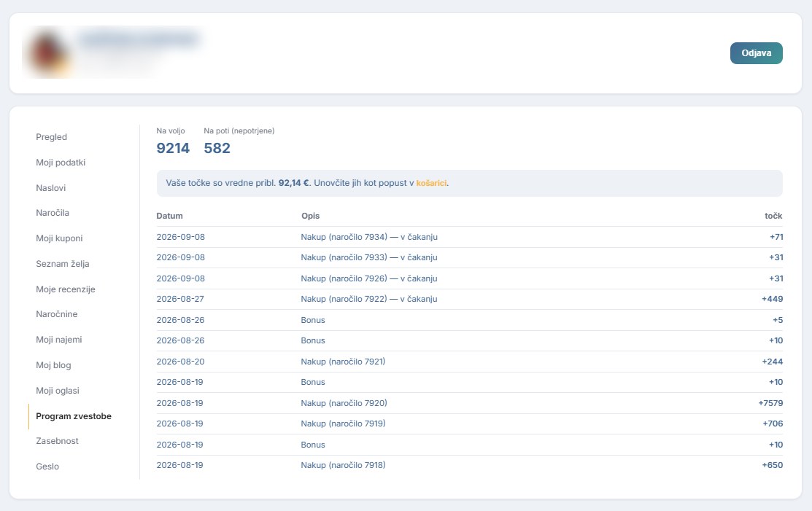Select Naslovi in the account menu

(x=51, y=188)
